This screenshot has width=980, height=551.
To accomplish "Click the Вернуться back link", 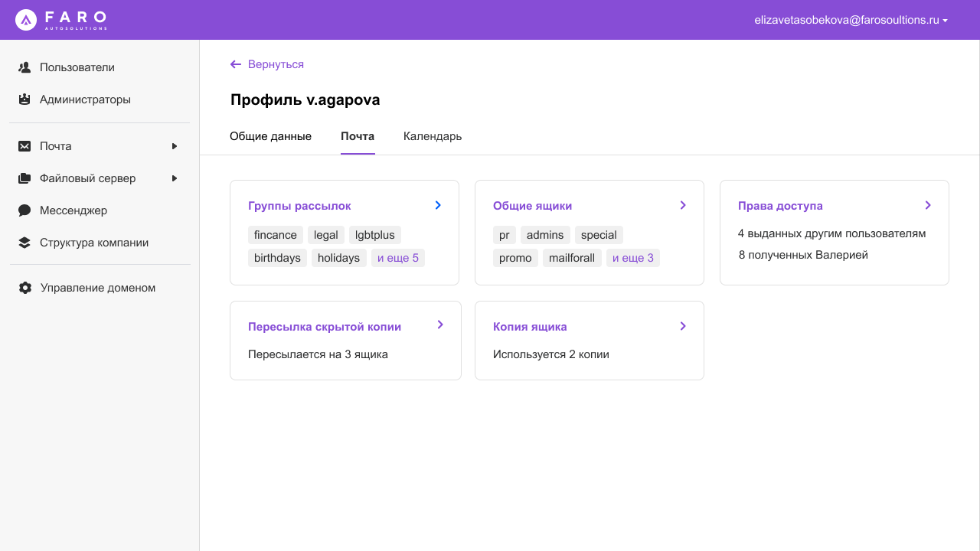I will coord(266,64).
